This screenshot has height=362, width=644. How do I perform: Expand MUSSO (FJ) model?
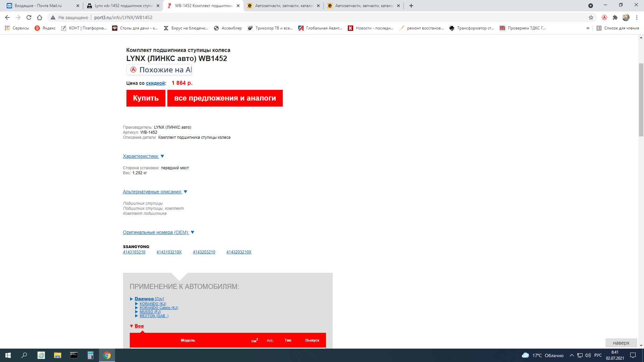(150, 312)
